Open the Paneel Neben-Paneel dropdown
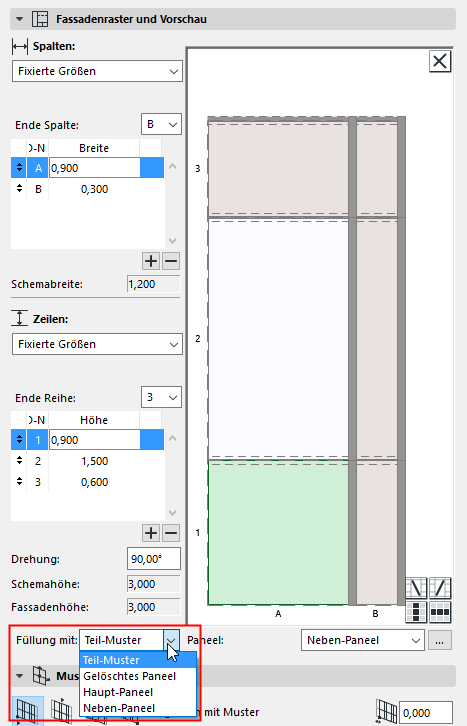 363,640
